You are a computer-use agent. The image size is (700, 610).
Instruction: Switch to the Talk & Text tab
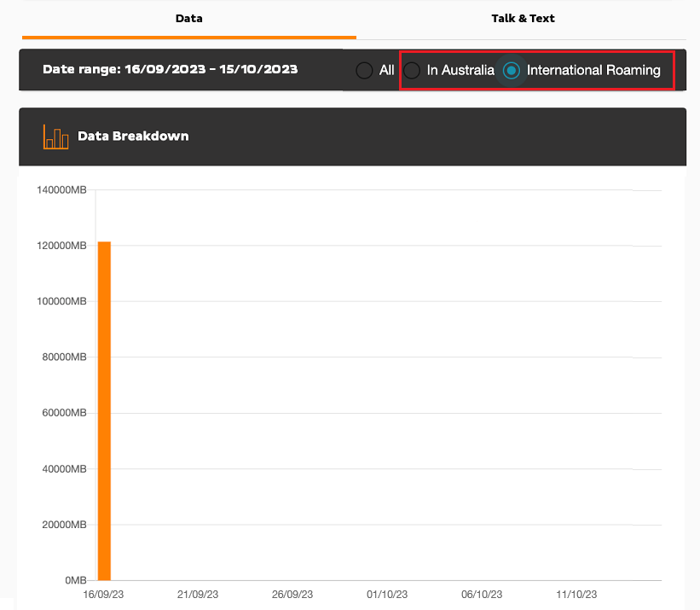(523, 18)
